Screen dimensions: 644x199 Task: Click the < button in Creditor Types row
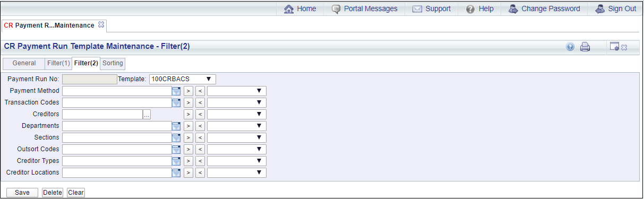click(x=200, y=161)
